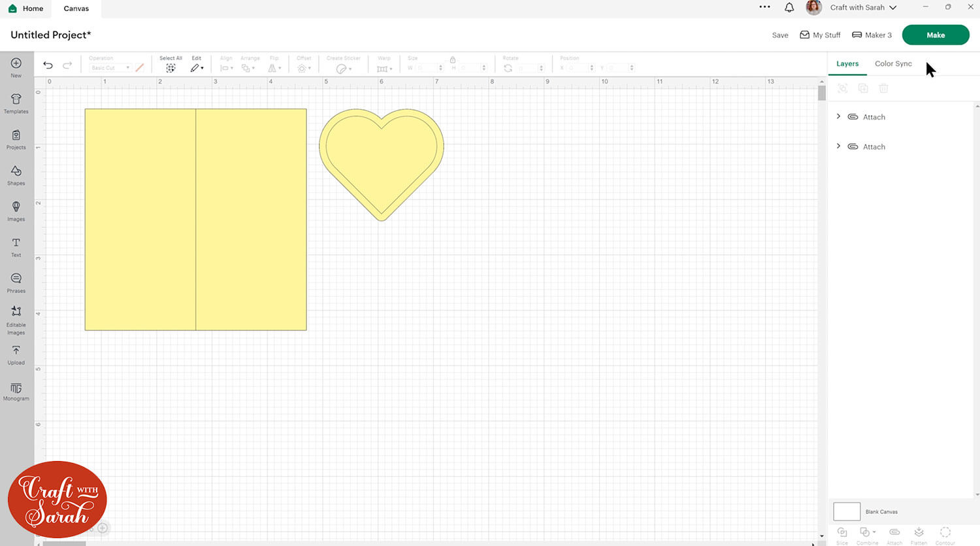
Task: Open My Stuff
Action: [820, 35]
